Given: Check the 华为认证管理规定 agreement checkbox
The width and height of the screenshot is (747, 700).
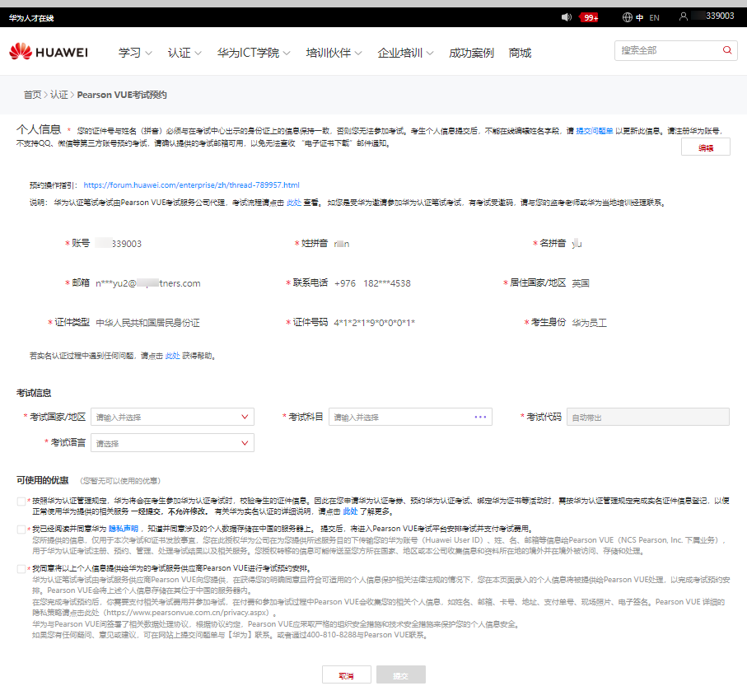Looking at the screenshot, I should (21, 502).
